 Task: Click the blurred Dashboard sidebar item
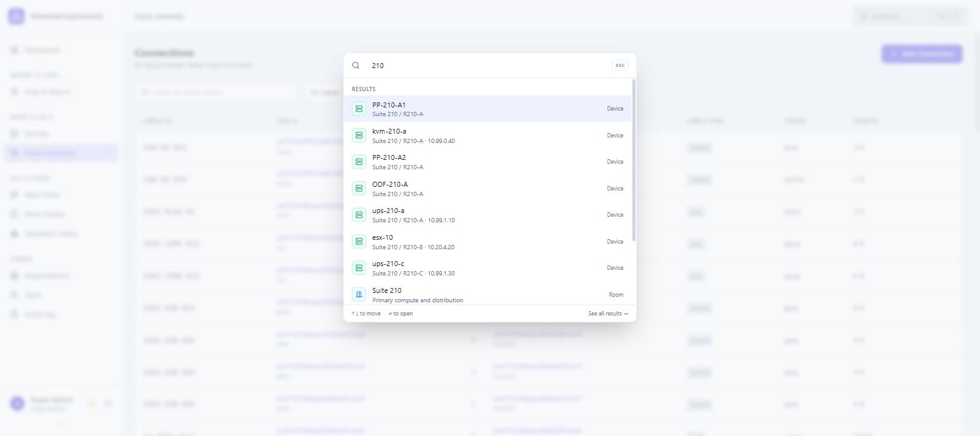pos(61,50)
